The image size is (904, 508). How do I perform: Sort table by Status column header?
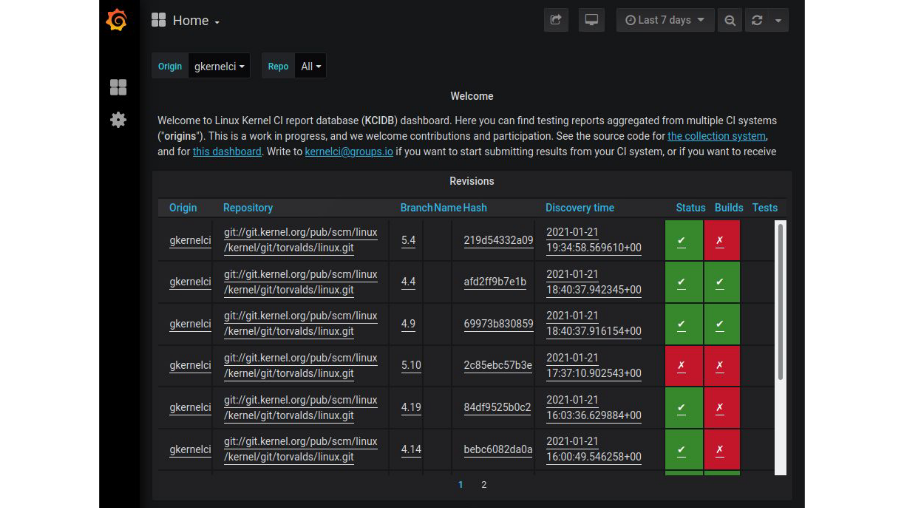pos(690,208)
